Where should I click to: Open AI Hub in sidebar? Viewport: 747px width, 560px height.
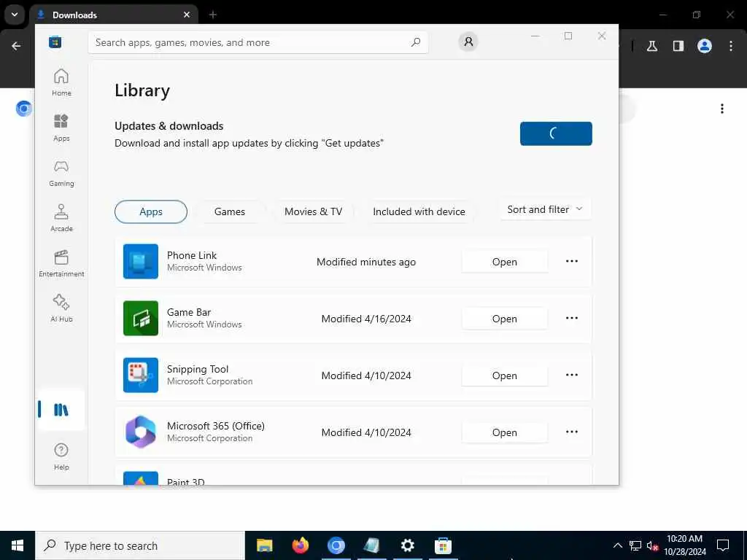(x=61, y=308)
